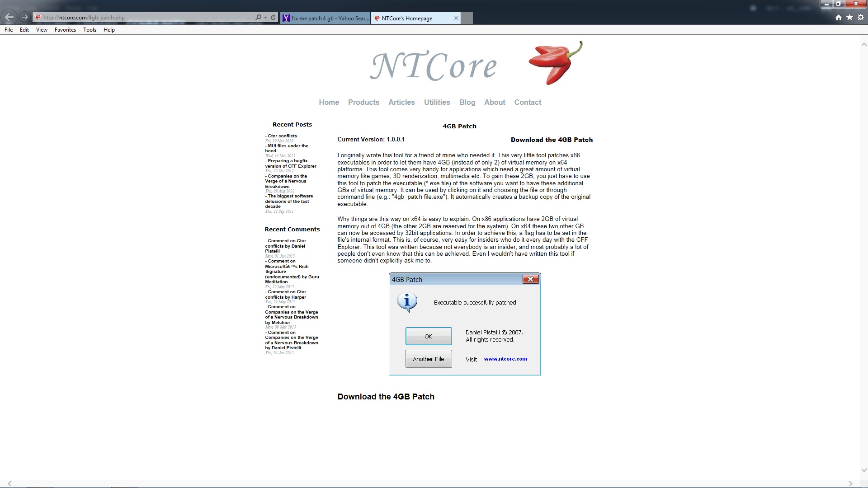Click the browser forward arrow button
This screenshot has width=868, height=488.
tap(25, 18)
